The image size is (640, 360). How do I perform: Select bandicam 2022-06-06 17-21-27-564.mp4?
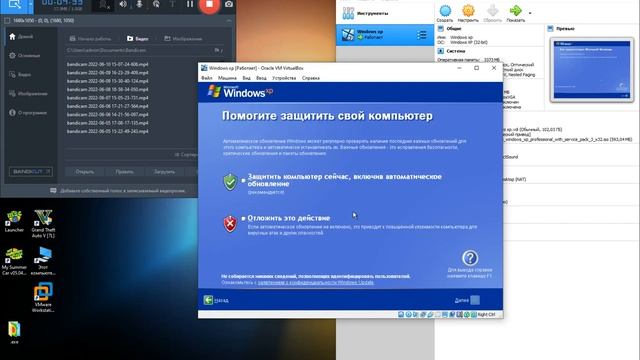pos(108,106)
